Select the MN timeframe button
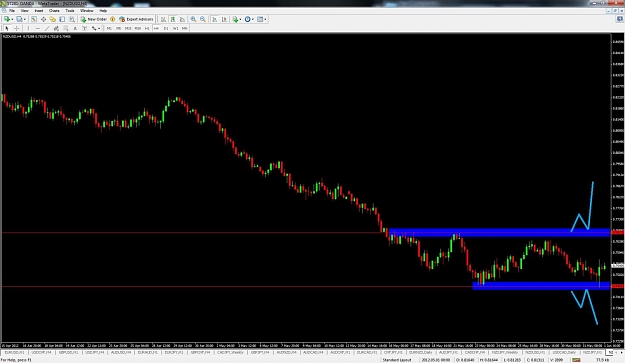The width and height of the screenshot is (625, 363). (x=185, y=28)
